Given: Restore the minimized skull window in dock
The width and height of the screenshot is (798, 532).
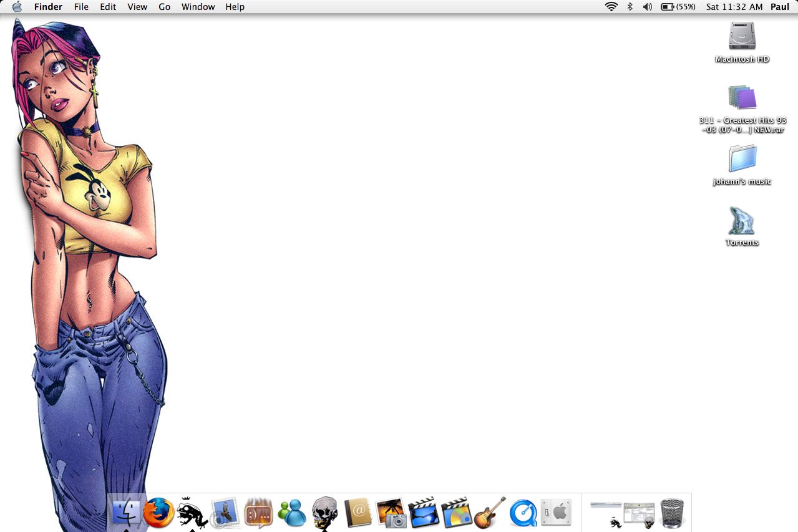Looking at the screenshot, I should point(640,514).
